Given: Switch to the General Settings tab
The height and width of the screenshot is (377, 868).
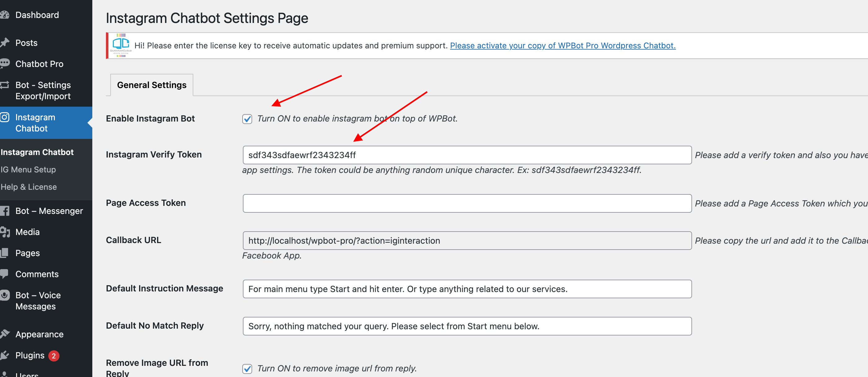Looking at the screenshot, I should click(x=151, y=85).
